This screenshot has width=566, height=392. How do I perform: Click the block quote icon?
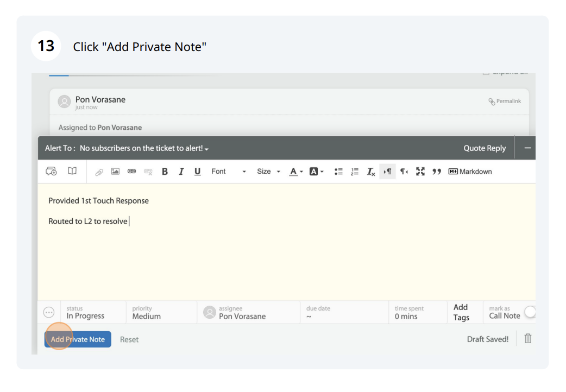point(436,172)
